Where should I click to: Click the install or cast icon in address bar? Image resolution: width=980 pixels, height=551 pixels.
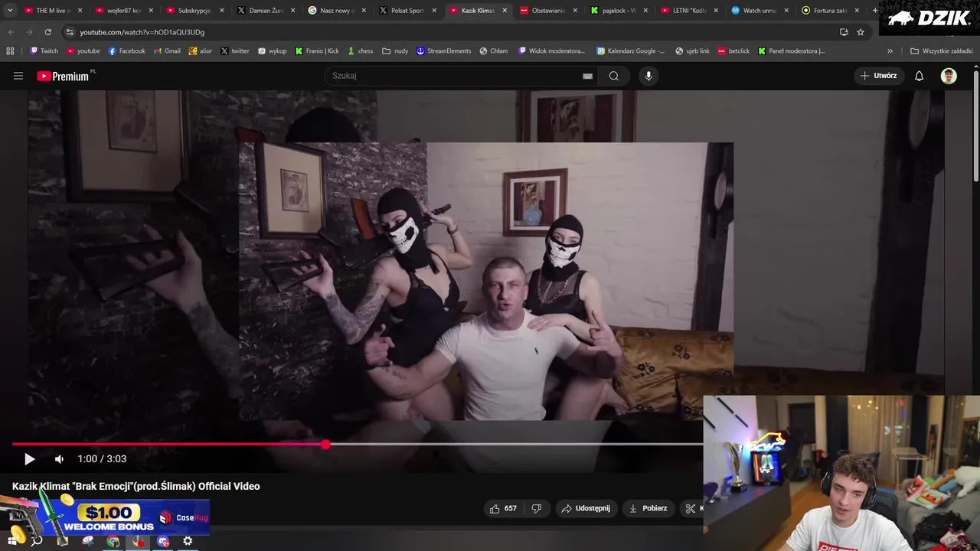tap(844, 32)
